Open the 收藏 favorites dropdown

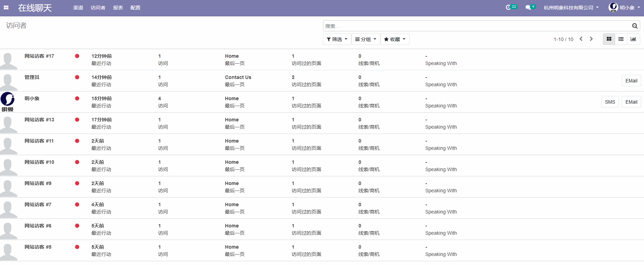coord(395,39)
